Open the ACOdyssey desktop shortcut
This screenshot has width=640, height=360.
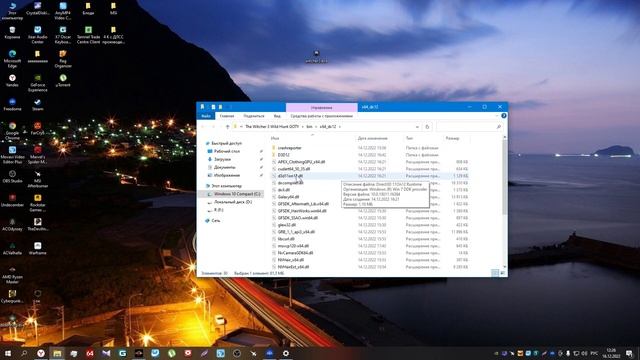click(12, 224)
